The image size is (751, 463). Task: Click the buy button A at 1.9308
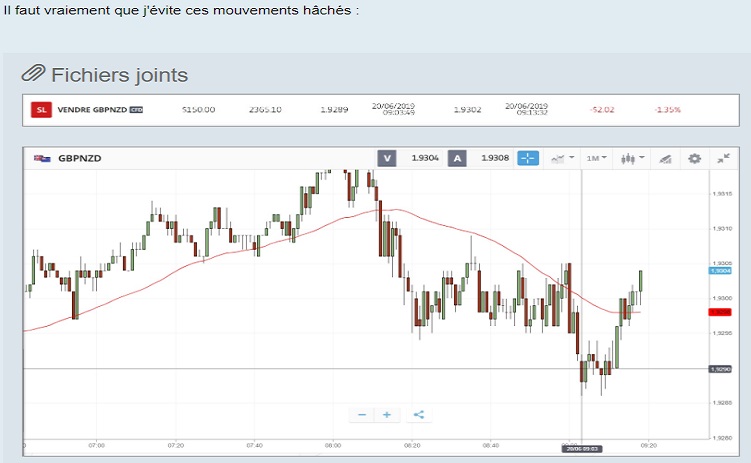[x=457, y=158]
